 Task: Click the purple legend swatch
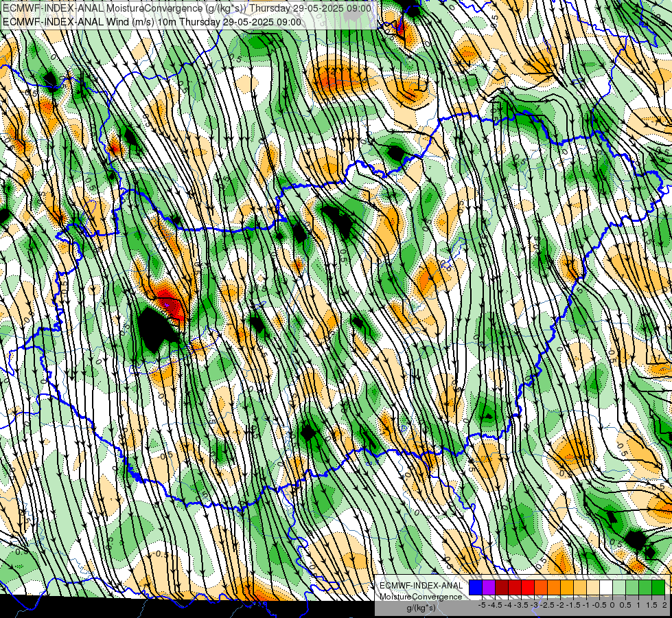489,587
